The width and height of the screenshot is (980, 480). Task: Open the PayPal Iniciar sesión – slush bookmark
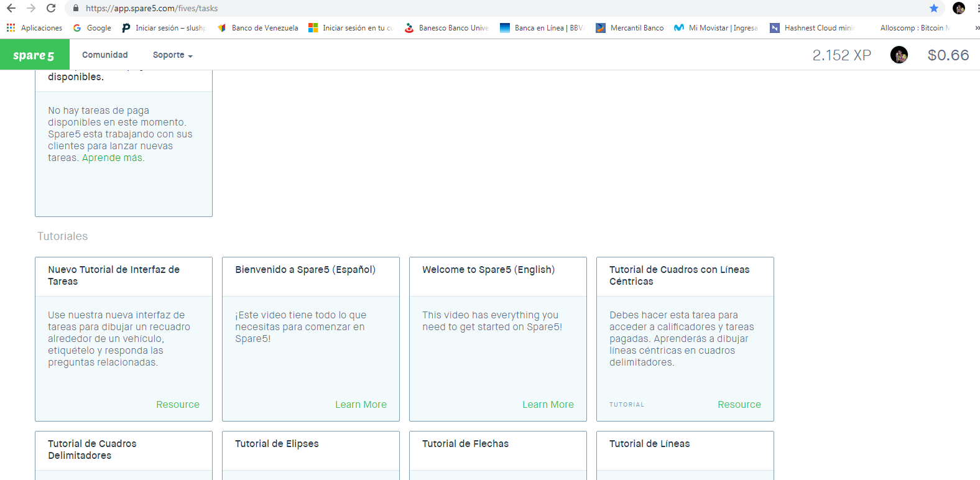(x=164, y=28)
